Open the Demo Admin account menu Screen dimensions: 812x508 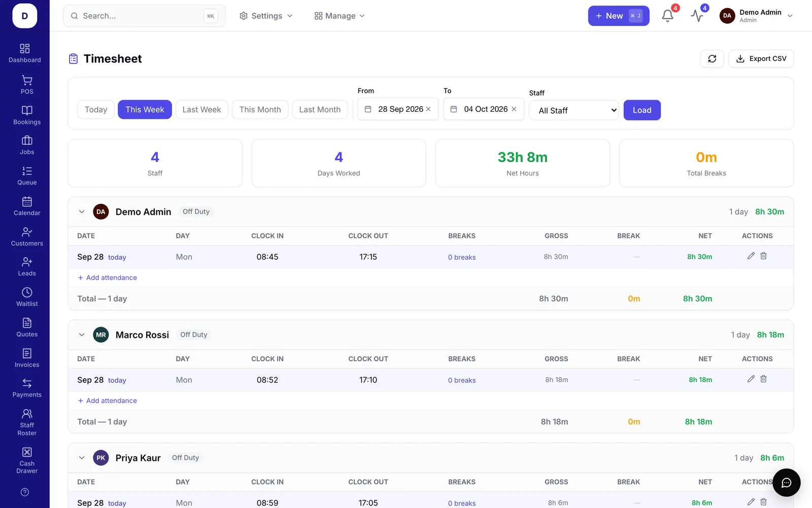click(x=756, y=16)
